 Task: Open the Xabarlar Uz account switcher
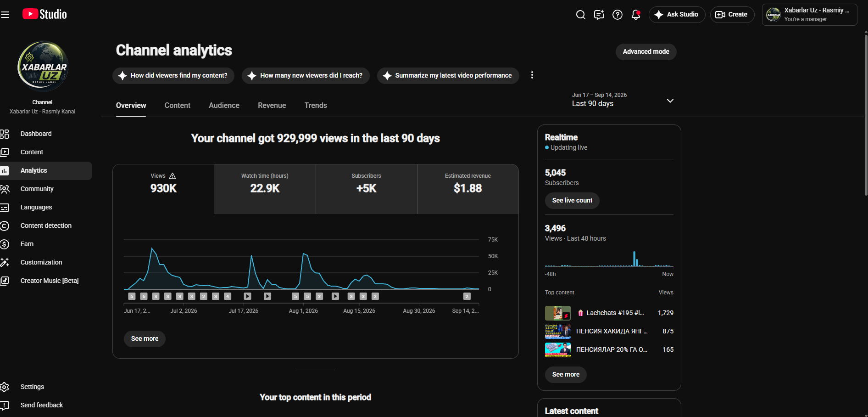point(809,15)
